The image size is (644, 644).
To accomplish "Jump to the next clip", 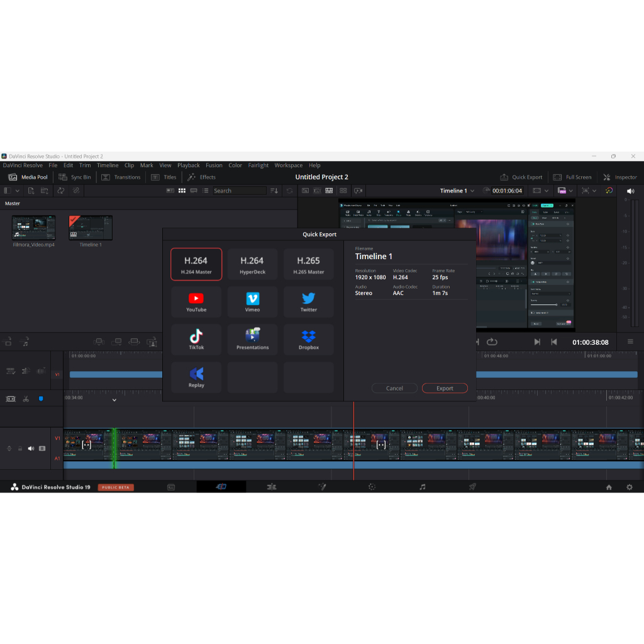I will [x=537, y=342].
